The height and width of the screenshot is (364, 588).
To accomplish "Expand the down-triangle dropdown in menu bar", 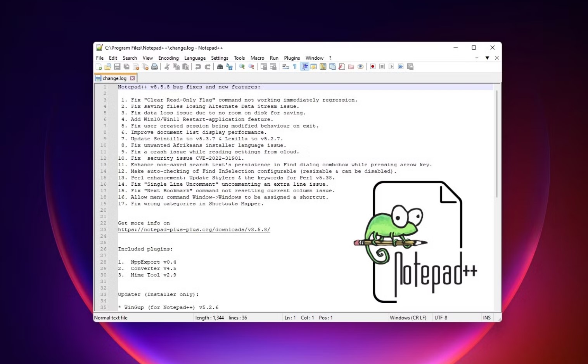I will pos(487,58).
